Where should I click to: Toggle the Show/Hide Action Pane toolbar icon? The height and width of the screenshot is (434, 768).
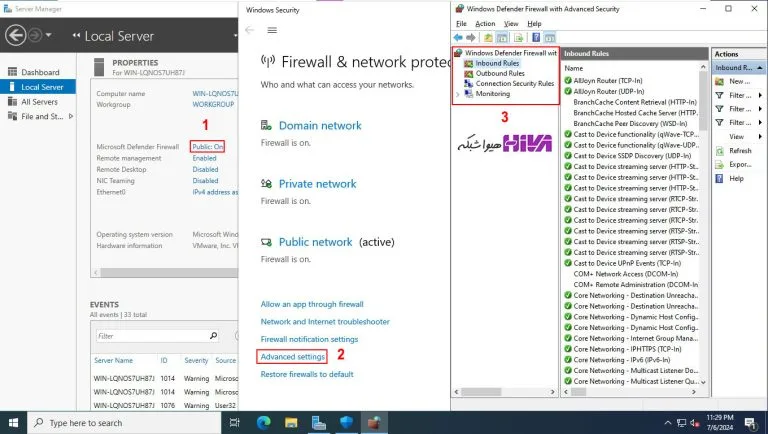[x=550, y=38]
